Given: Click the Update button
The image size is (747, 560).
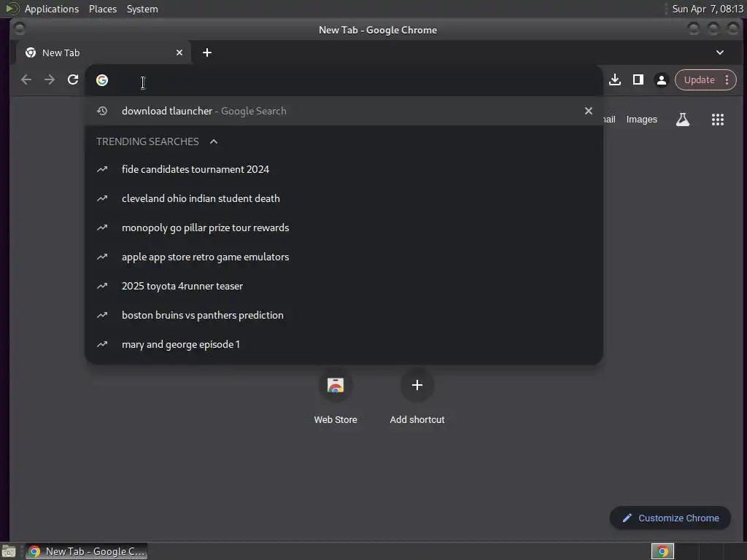Looking at the screenshot, I should coord(699,80).
